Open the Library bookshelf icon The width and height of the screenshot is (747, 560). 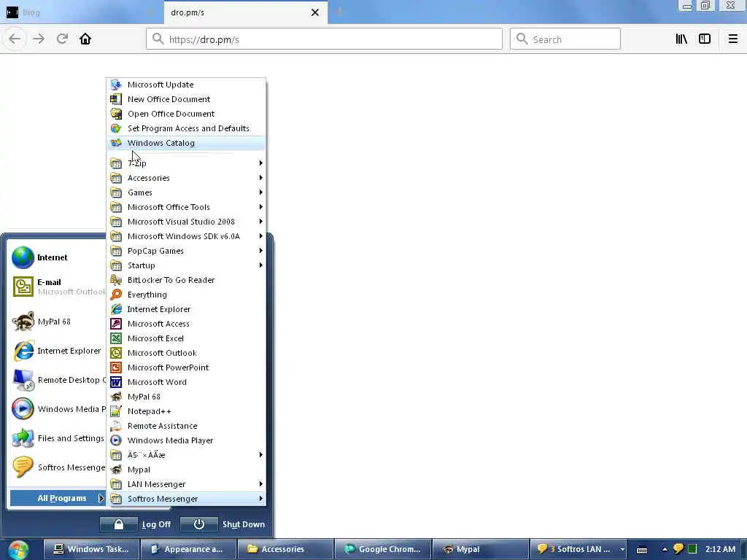(681, 39)
